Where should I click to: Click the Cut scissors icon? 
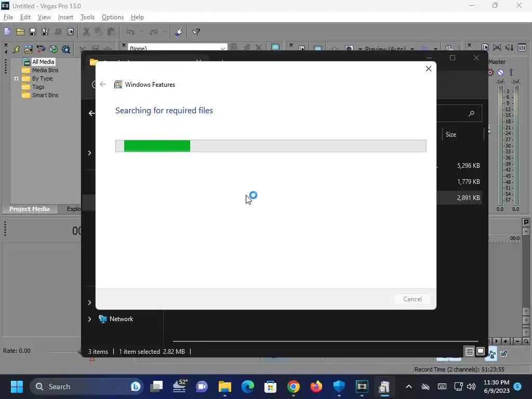(87, 32)
